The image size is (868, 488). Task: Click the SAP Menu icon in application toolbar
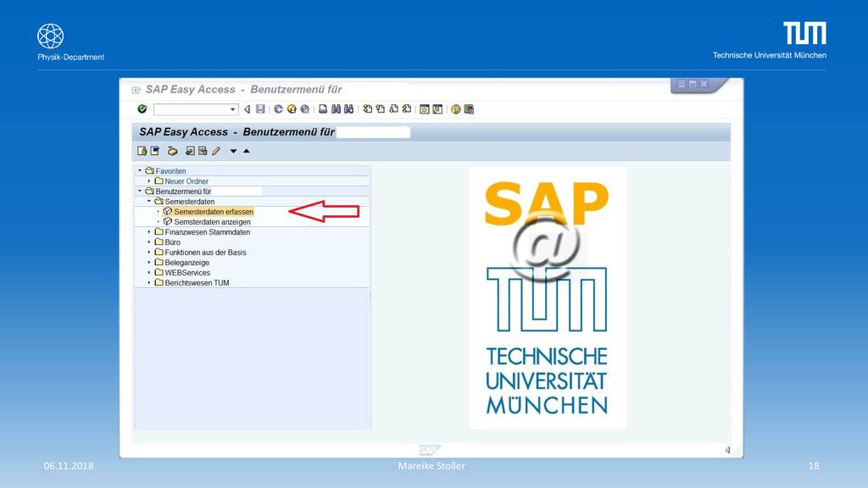click(x=155, y=151)
